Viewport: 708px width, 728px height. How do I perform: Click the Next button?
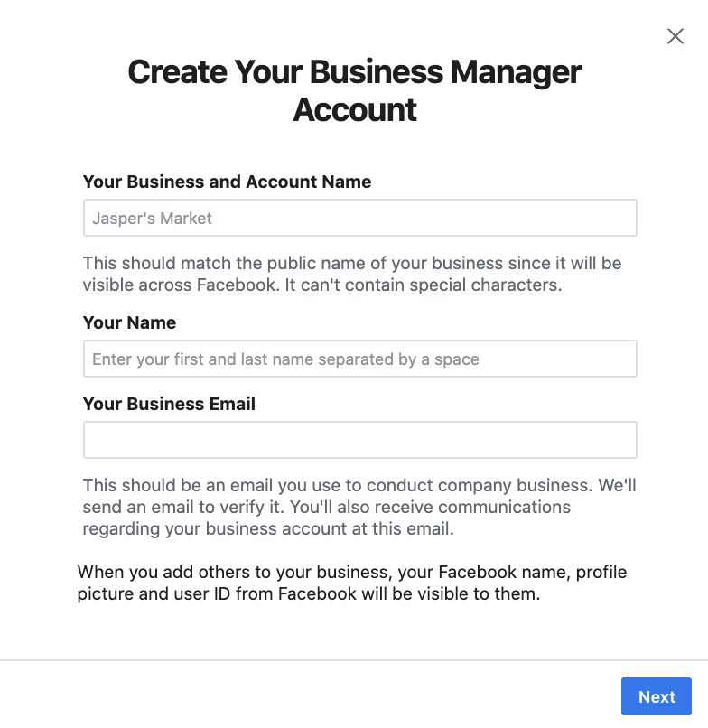tap(656, 696)
